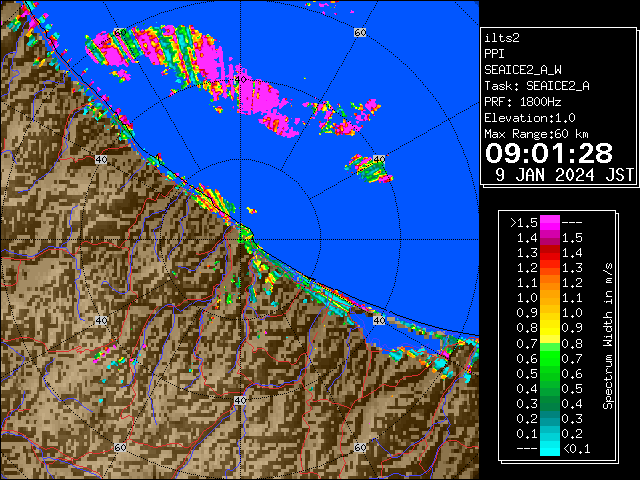Screen dimensions: 640x480
Task: Click the radar site name ilts2
Action: 502,38
